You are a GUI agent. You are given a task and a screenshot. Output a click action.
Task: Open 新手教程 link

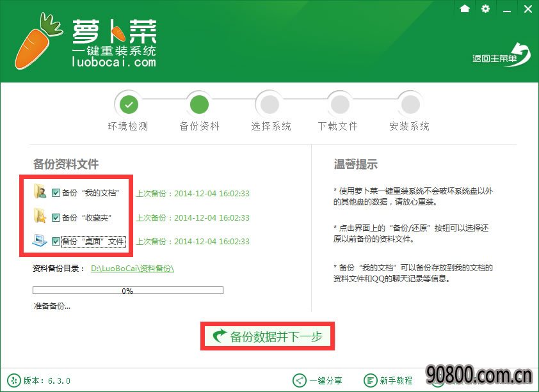[x=396, y=380]
